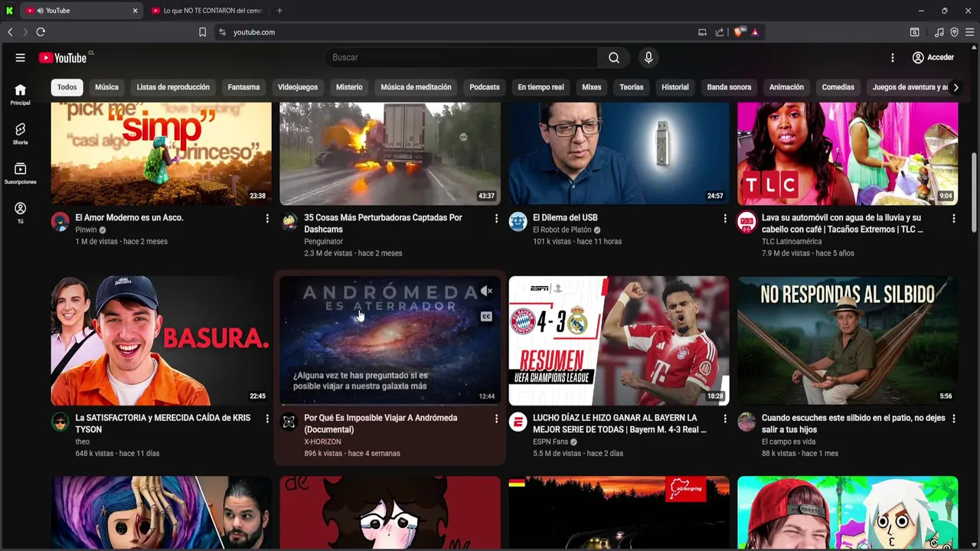Open browser main menu

click(969, 32)
